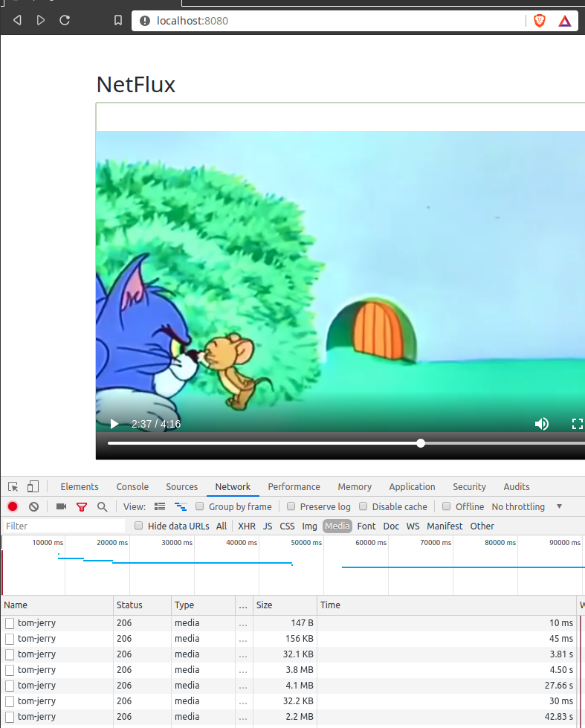Sort requests by the Status column
This screenshot has width=585, height=728.
coord(143,605)
